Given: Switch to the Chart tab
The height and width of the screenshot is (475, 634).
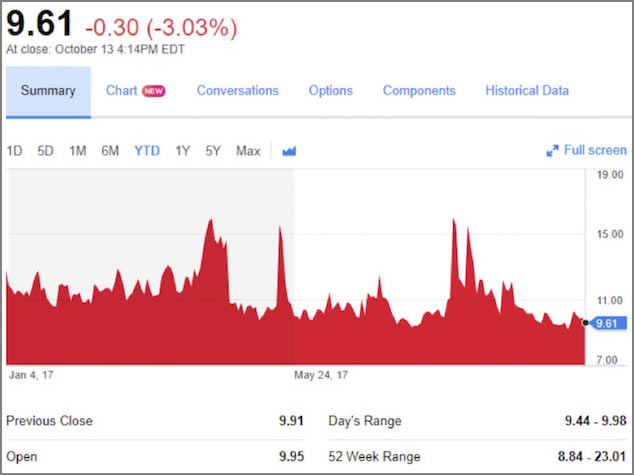Looking at the screenshot, I should coord(121,91).
